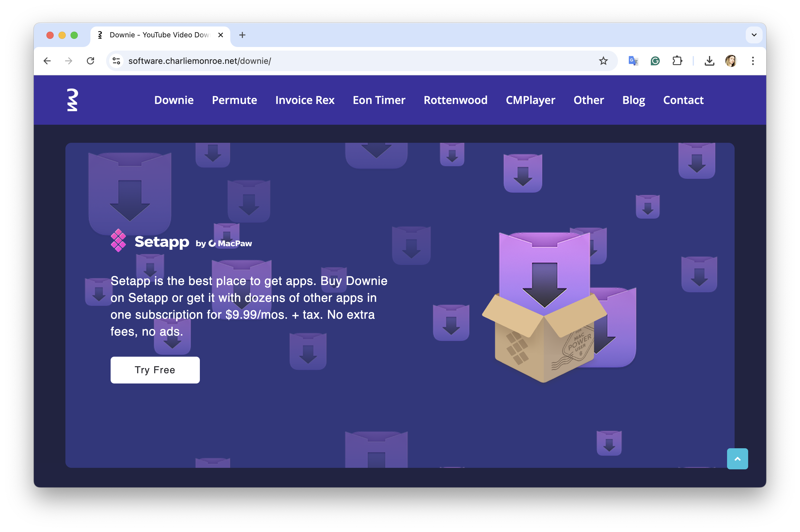This screenshot has height=532, width=800.
Task: Go back to previous page
Action: coord(47,61)
